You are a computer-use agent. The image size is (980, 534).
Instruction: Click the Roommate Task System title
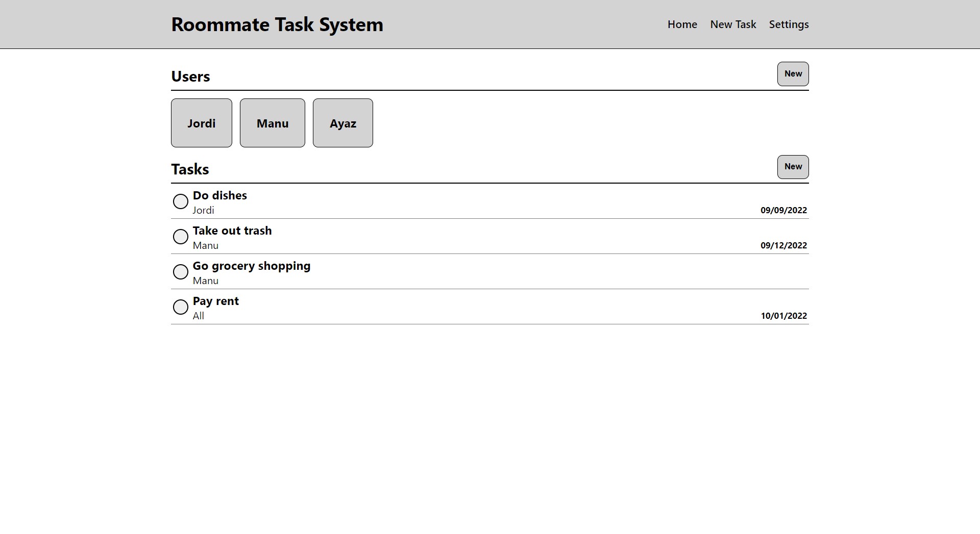click(278, 24)
